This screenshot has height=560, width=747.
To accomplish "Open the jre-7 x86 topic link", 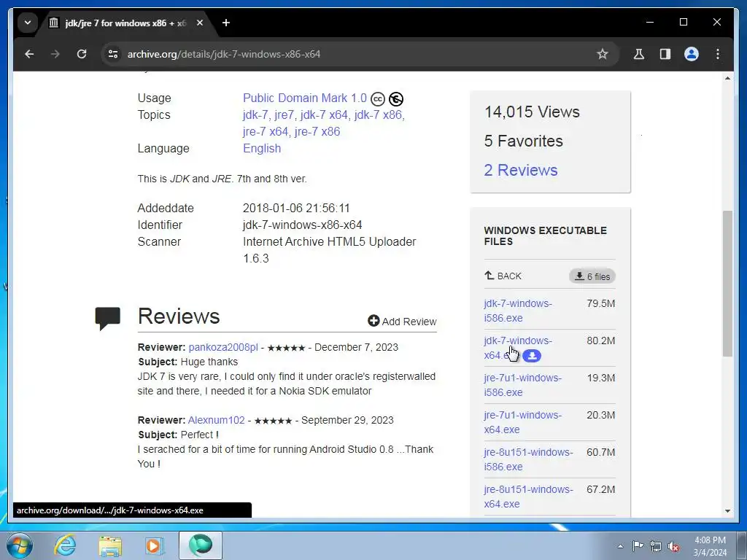I will (317, 131).
